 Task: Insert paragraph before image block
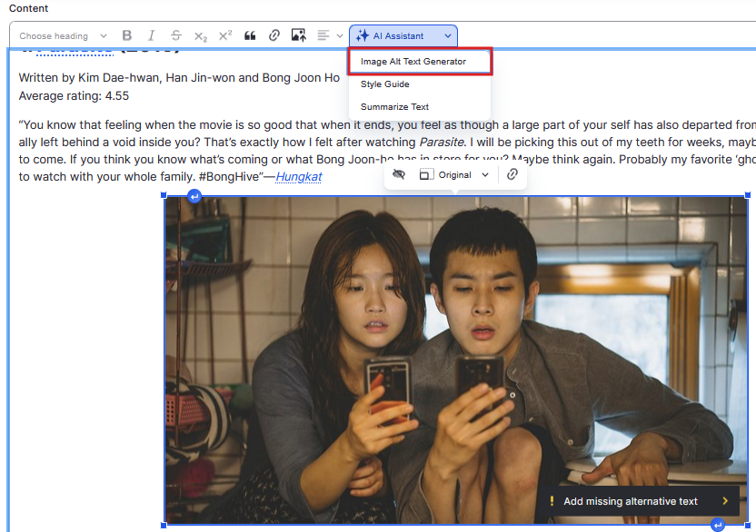194,197
